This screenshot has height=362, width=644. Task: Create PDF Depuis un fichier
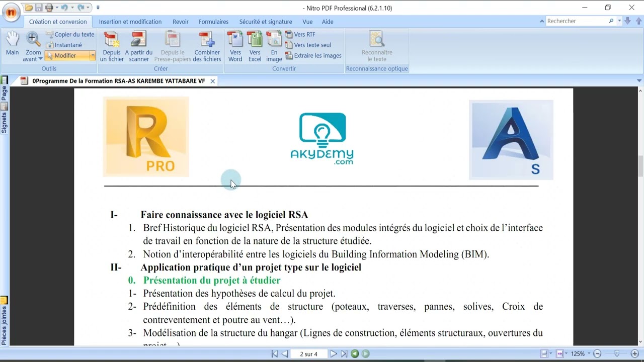coord(112,47)
